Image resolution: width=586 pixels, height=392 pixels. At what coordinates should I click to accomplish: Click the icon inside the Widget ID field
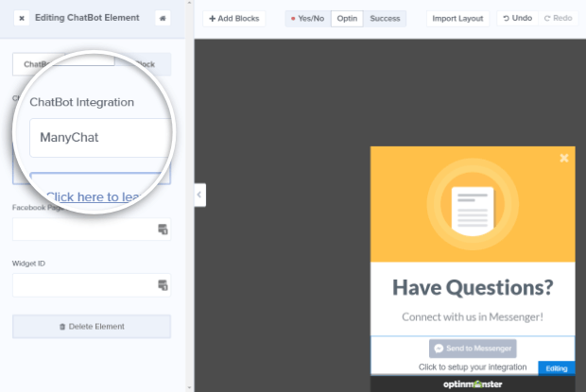point(163,285)
